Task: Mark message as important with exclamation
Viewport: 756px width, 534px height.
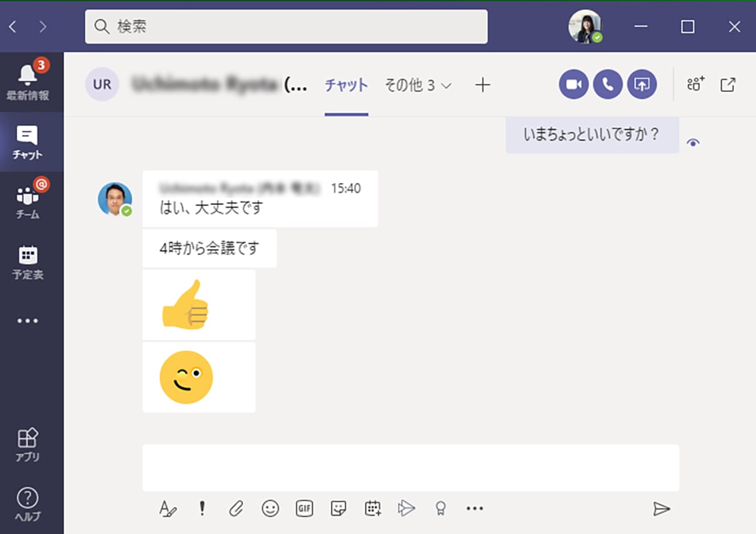Action: 202,508
